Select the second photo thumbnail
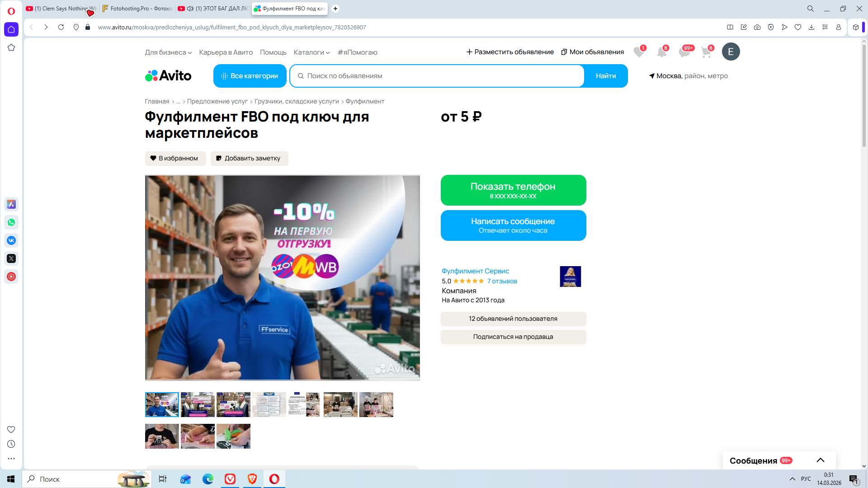 coord(198,404)
